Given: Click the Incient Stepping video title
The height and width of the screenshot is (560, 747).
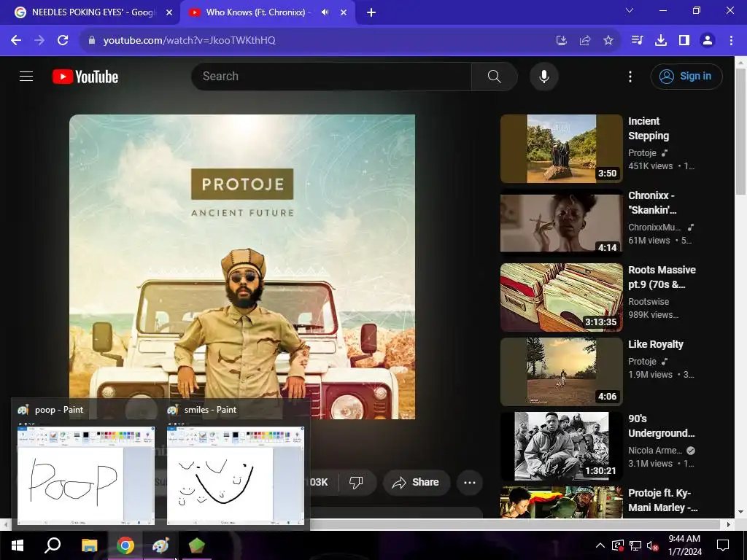Looking at the screenshot, I should pyautogui.click(x=649, y=128).
